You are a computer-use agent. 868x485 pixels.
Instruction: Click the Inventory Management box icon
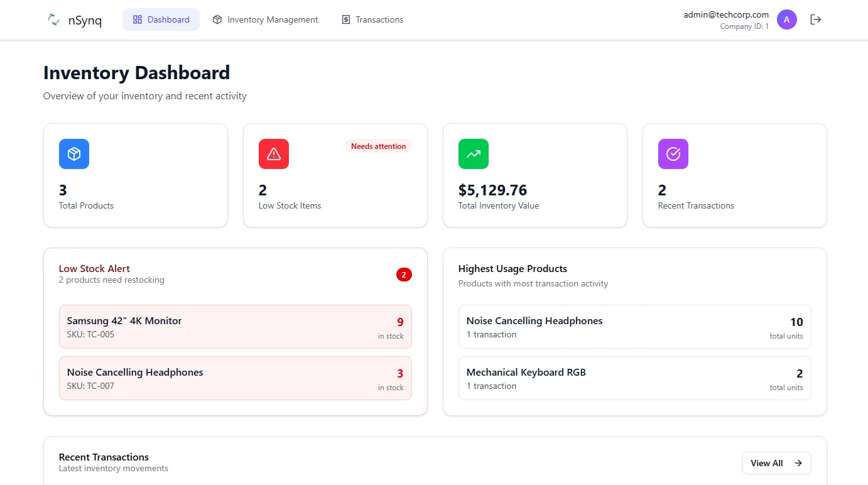click(216, 19)
